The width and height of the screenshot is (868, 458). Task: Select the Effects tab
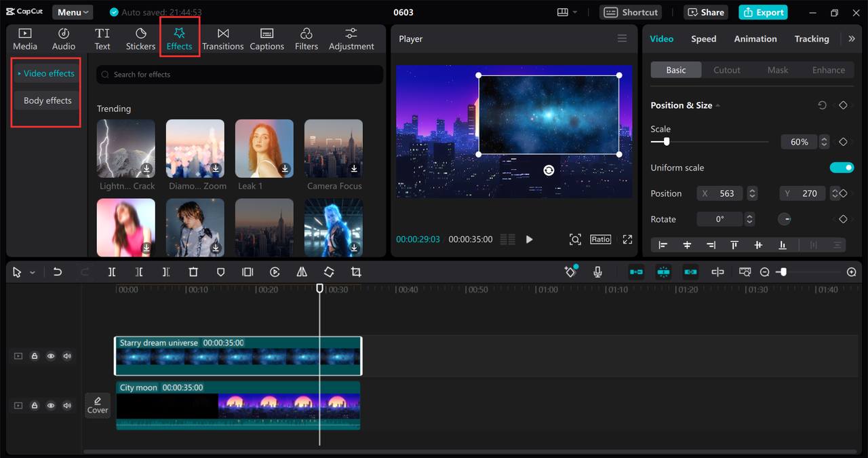pyautogui.click(x=179, y=39)
